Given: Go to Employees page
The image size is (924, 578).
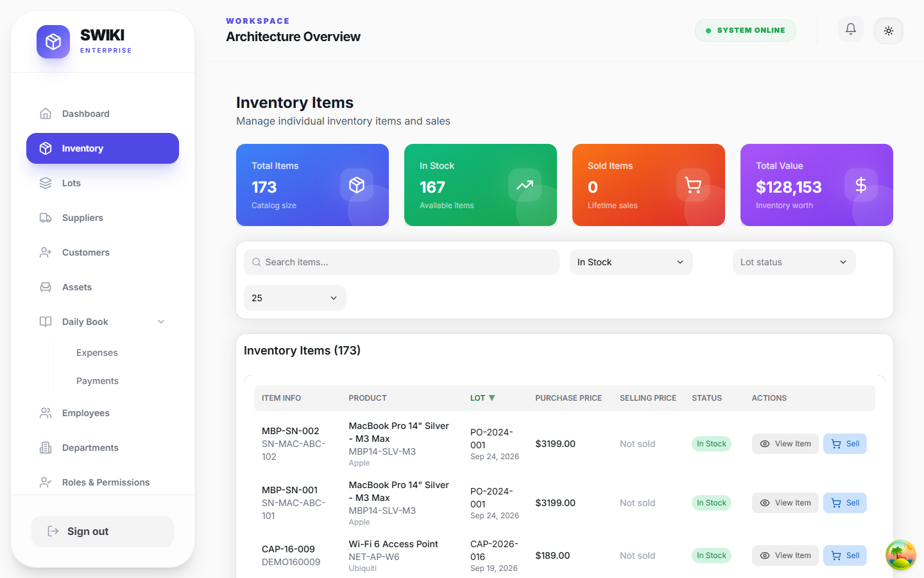Looking at the screenshot, I should point(103,413).
